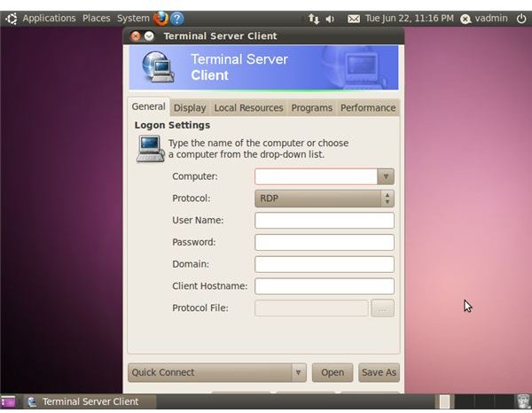Open the System menu
532x413 pixels.
point(133,19)
